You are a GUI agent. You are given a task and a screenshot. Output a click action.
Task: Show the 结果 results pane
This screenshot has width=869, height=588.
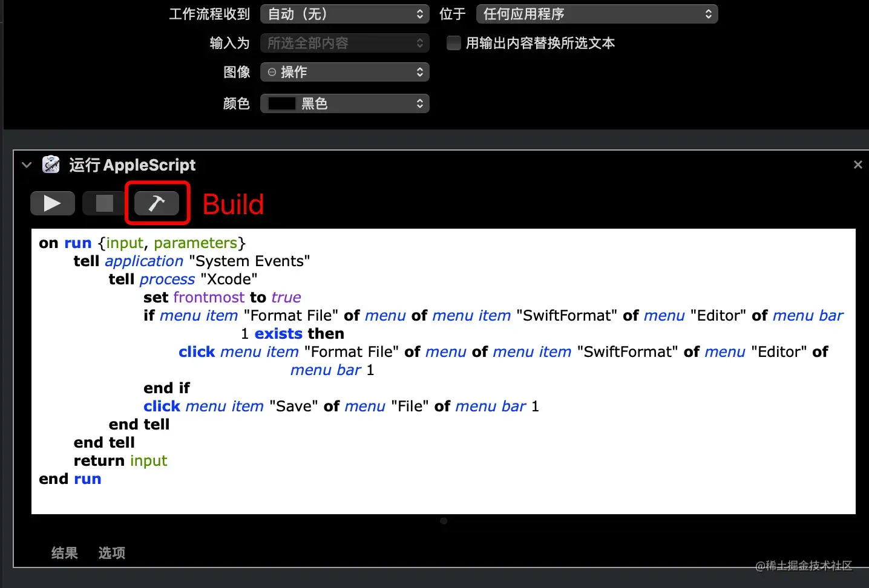point(64,552)
